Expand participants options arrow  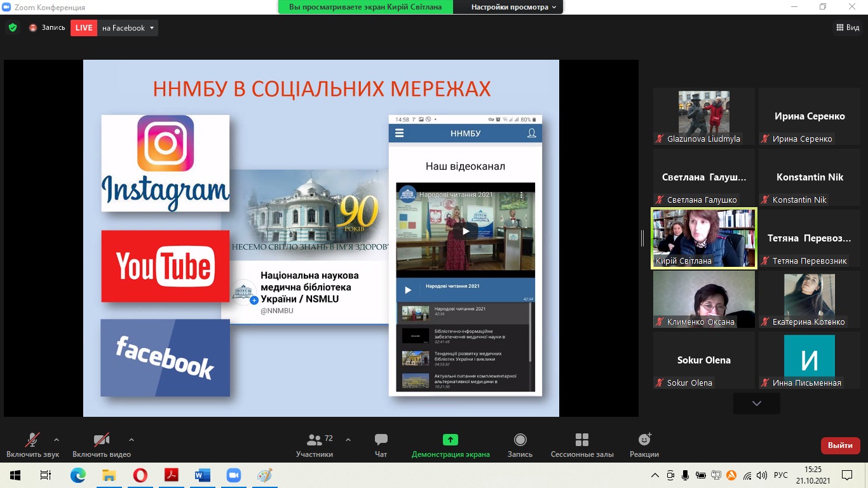(348, 440)
